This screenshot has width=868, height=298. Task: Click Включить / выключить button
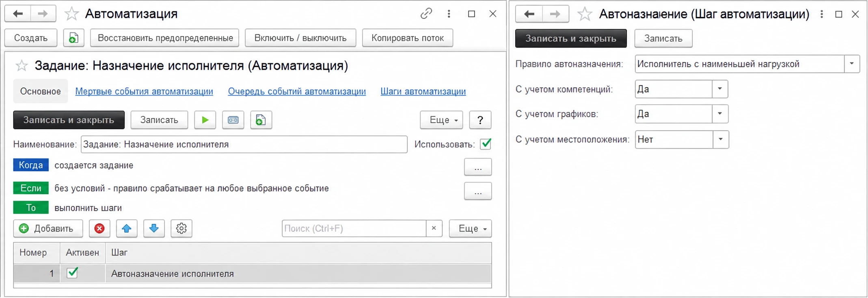[300, 38]
